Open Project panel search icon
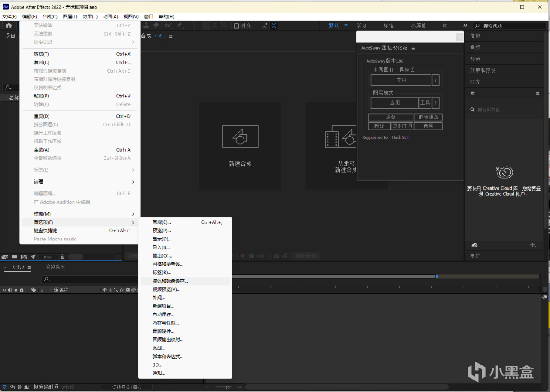550x392 pixels. (8, 88)
